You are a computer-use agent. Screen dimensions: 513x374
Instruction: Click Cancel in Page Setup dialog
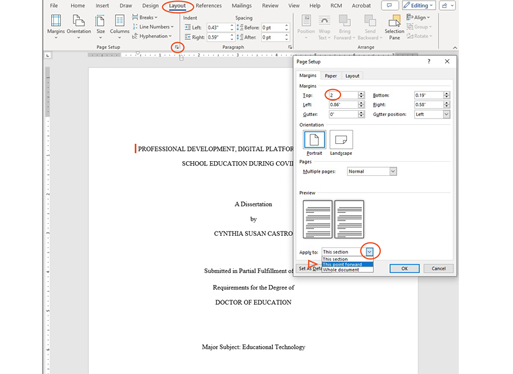click(439, 268)
